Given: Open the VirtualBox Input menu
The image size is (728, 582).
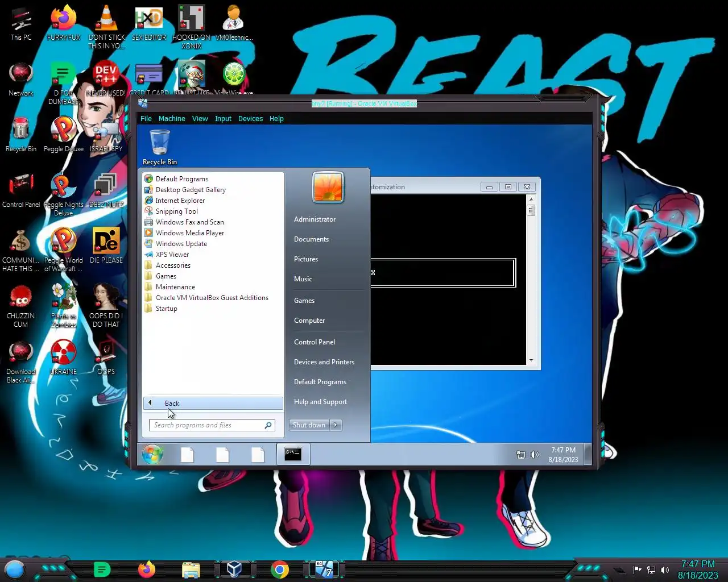Looking at the screenshot, I should tap(223, 119).
